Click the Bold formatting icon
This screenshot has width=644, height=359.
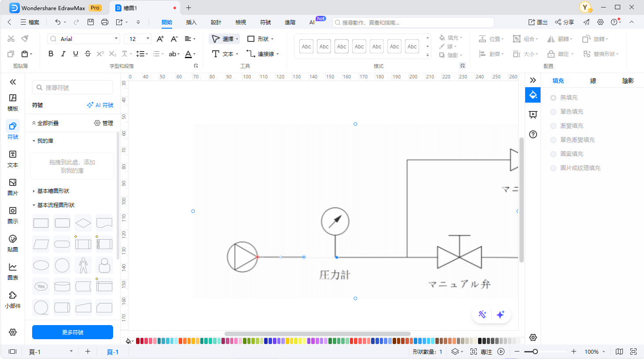[51, 54]
